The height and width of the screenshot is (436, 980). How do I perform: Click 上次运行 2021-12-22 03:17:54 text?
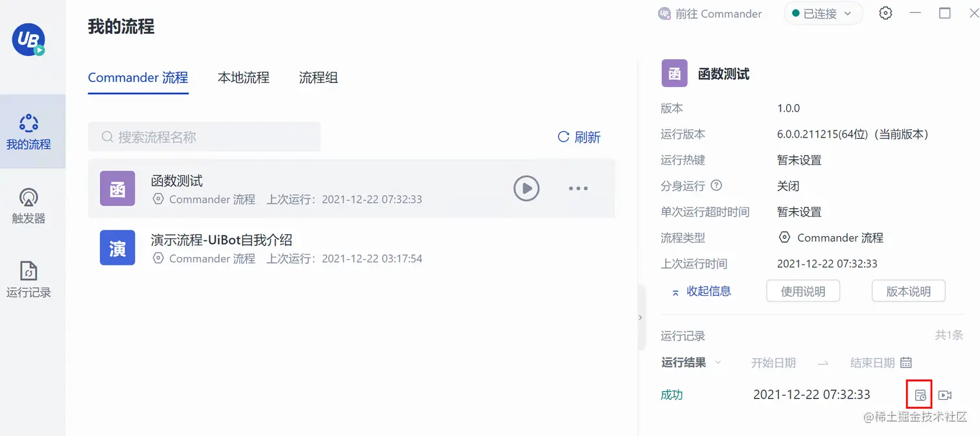click(x=345, y=258)
